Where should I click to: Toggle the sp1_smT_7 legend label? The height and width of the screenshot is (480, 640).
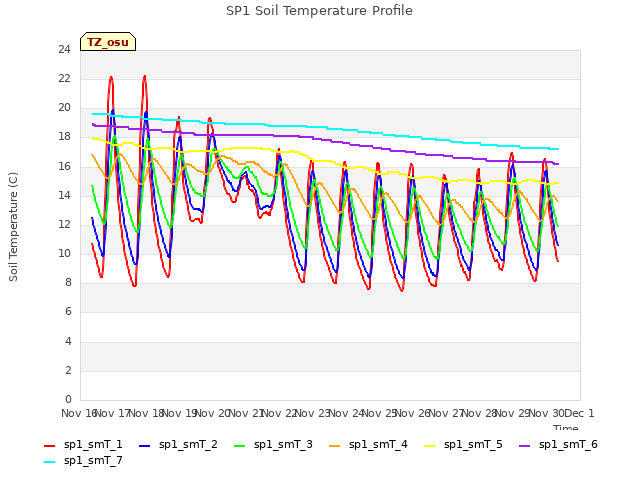(x=93, y=460)
